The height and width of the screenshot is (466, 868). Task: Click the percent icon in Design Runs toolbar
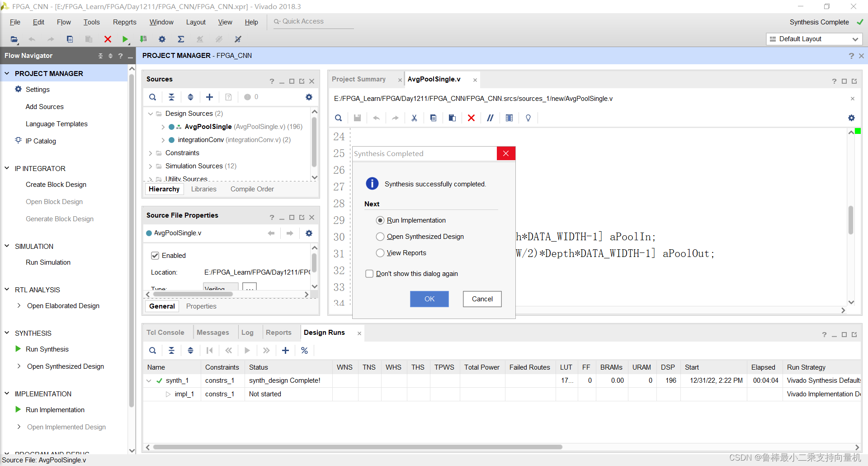click(304, 351)
